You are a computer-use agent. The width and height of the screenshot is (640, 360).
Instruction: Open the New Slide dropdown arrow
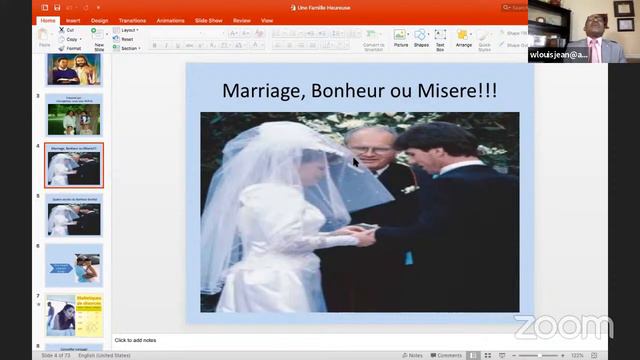click(x=107, y=35)
